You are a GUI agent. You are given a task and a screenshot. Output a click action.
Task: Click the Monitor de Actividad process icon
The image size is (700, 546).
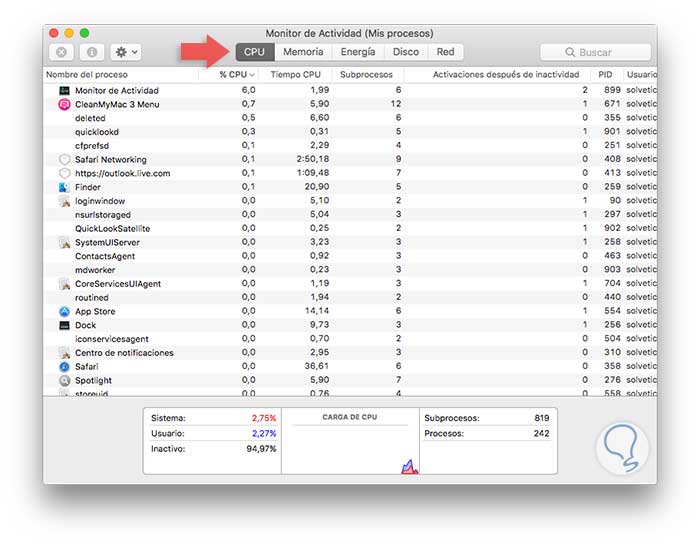pos(65,91)
